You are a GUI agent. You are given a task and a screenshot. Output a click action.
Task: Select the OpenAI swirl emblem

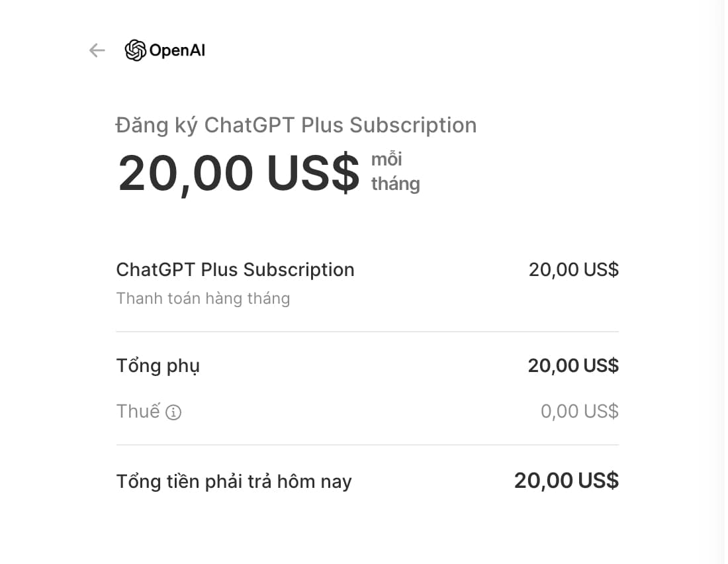tap(136, 49)
